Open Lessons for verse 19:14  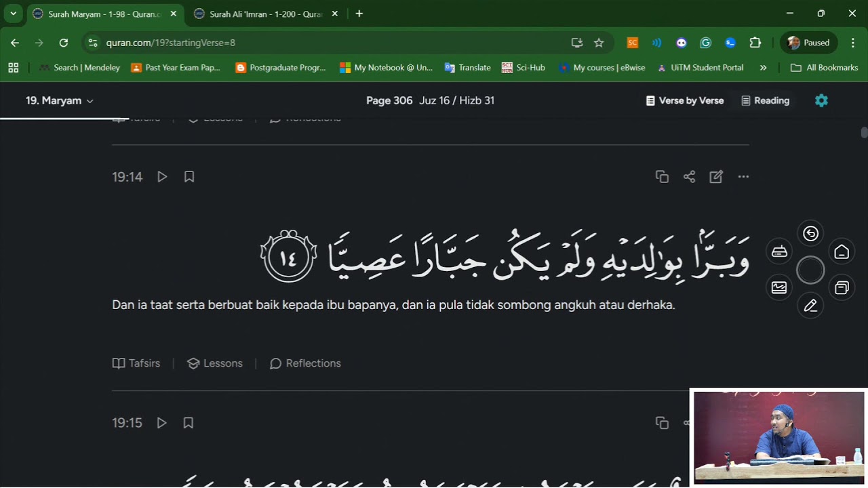pos(214,363)
